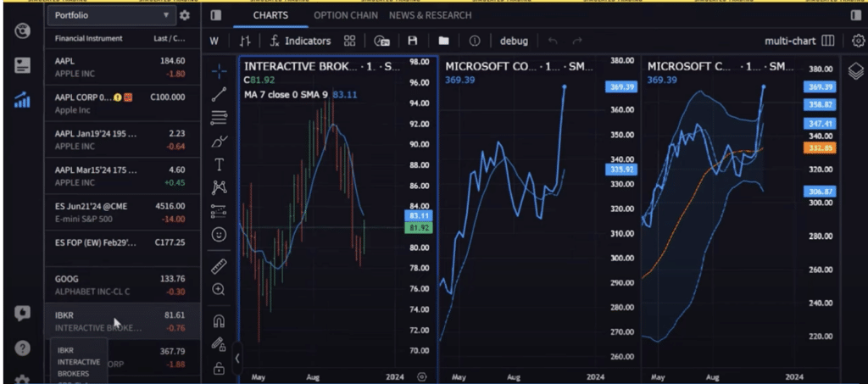Click the debug button
The image size is (868, 384).
(x=514, y=41)
